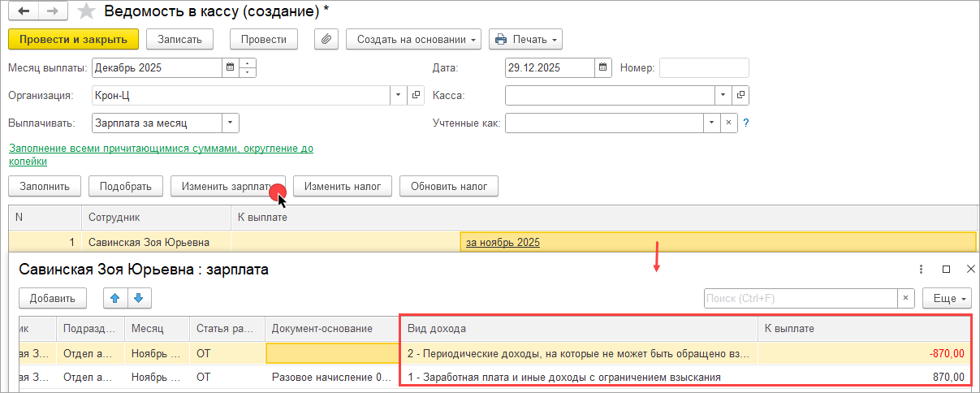Open the за ноябрь 2025 link
Screen dimensions: 980x393
click(x=503, y=242)
